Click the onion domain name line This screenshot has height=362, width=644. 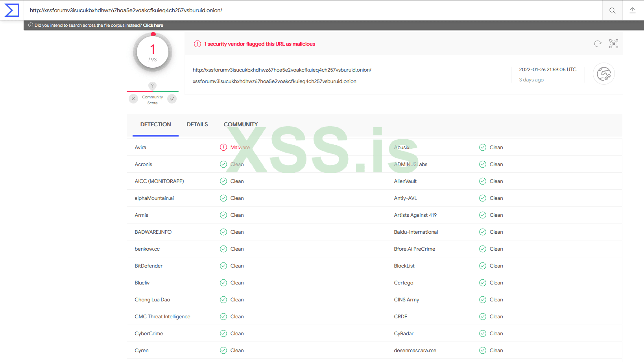[275, 81]
